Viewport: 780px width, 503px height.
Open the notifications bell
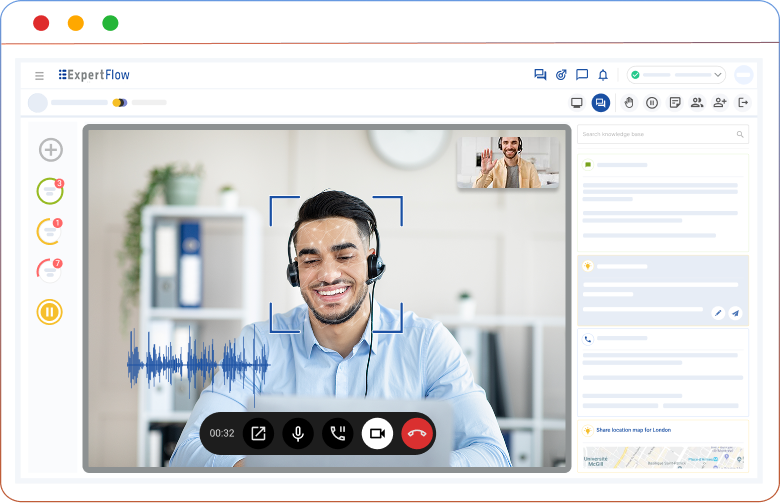point(603,75)
